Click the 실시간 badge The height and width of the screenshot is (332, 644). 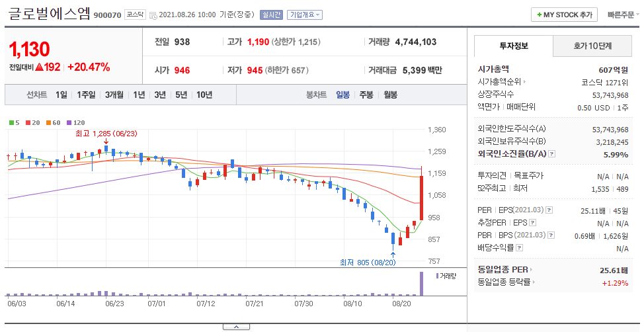(271, 15)
